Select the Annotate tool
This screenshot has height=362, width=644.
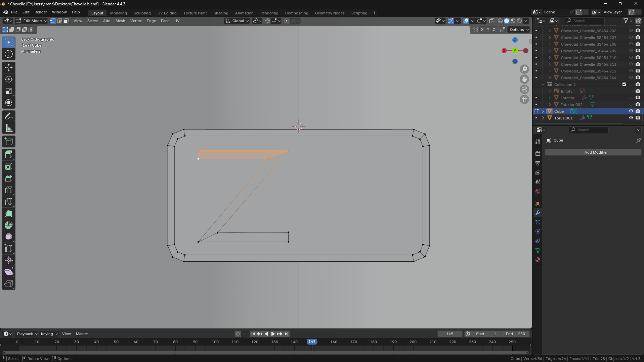click(9, 116)
